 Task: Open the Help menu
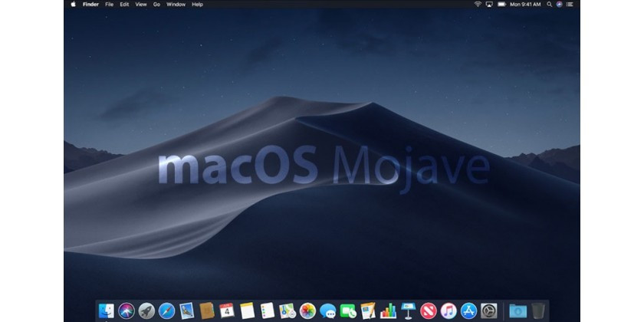pyautogui.click(x=198, y=4)
